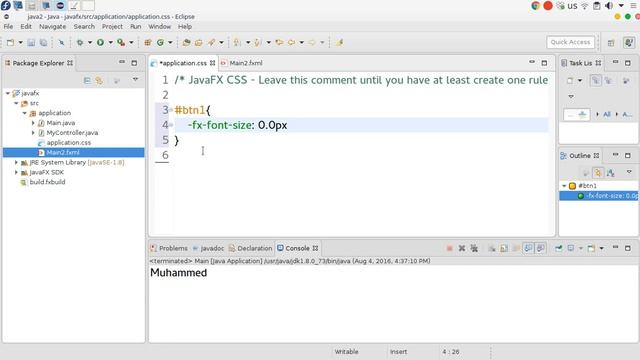Select application.css in Package Explorer
This screenshot has height=360, width=640.
point(69,143)
